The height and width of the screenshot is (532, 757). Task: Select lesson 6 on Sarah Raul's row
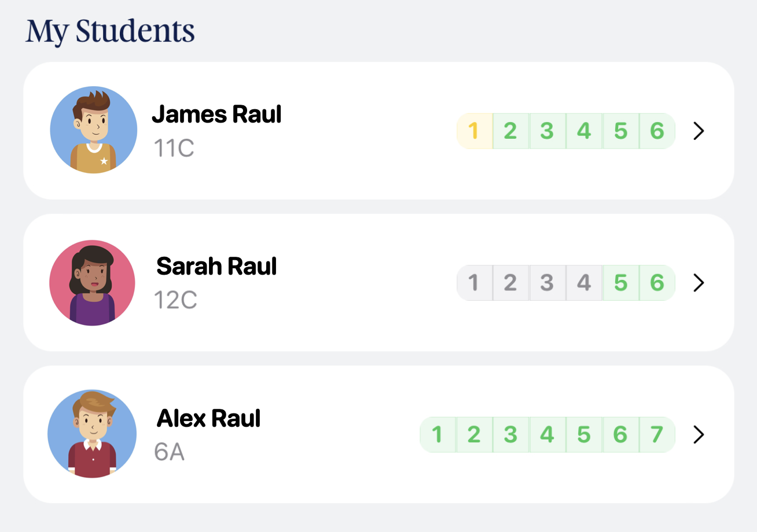(657, 283)
